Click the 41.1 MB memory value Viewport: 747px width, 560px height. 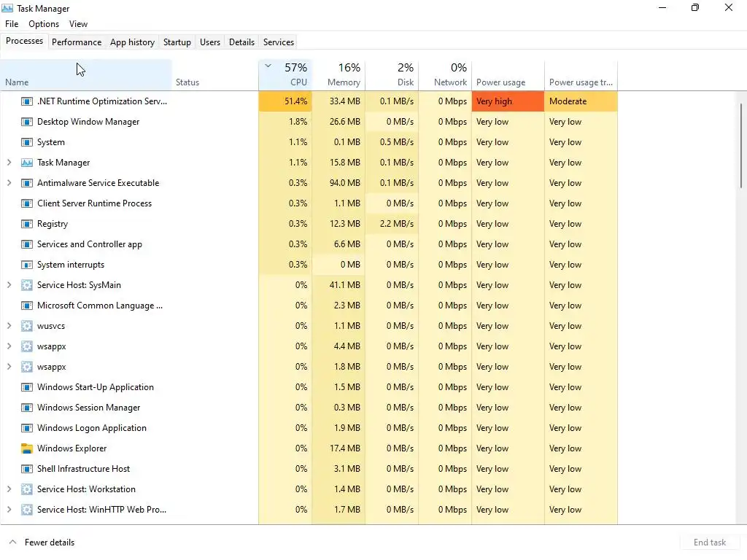tap(345, 285)
